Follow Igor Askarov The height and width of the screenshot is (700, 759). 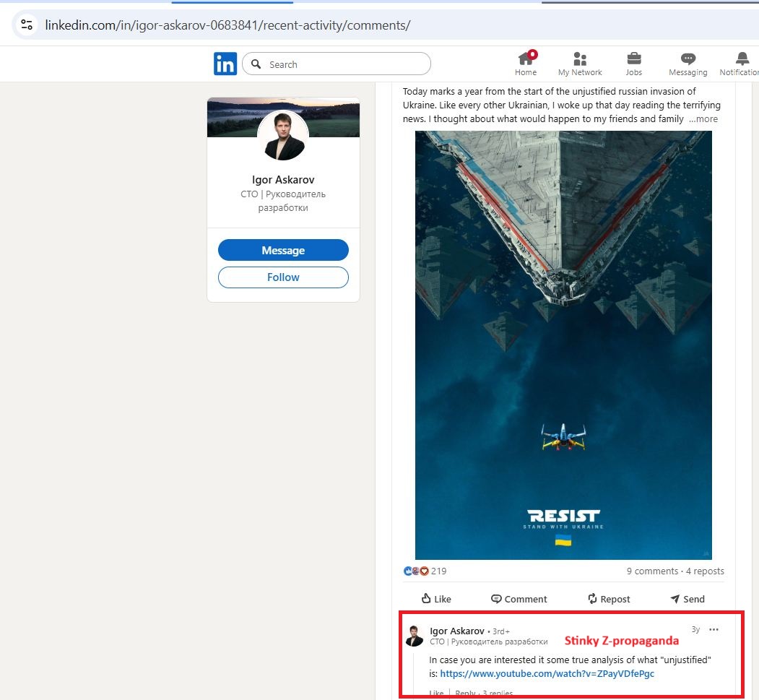[x=283, y=277]
